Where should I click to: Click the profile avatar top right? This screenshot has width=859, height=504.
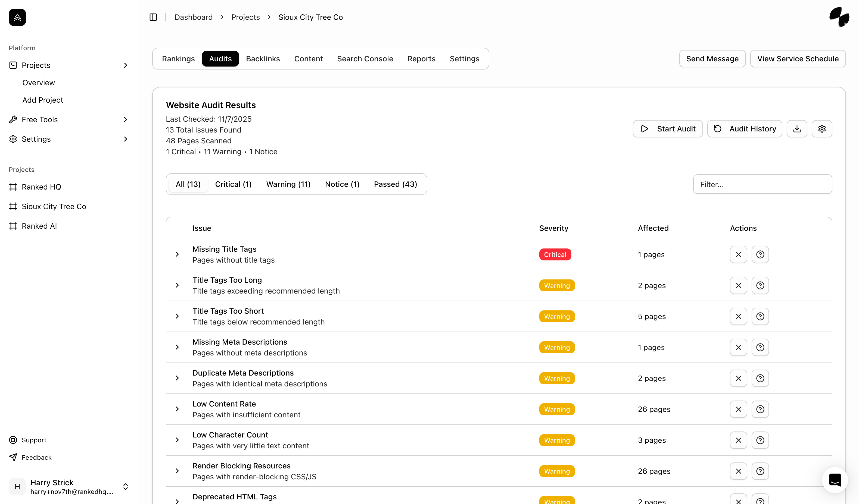[839, 17]
